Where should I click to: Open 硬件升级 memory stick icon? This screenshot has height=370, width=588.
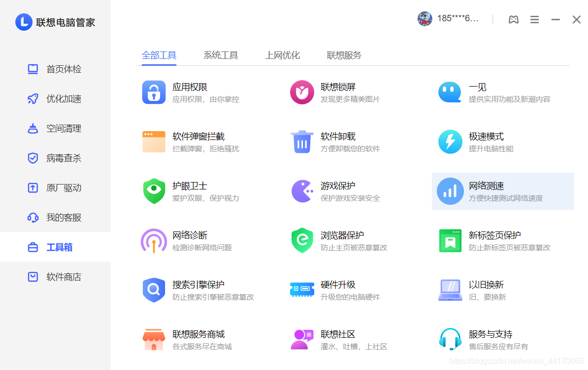[302, 290]
